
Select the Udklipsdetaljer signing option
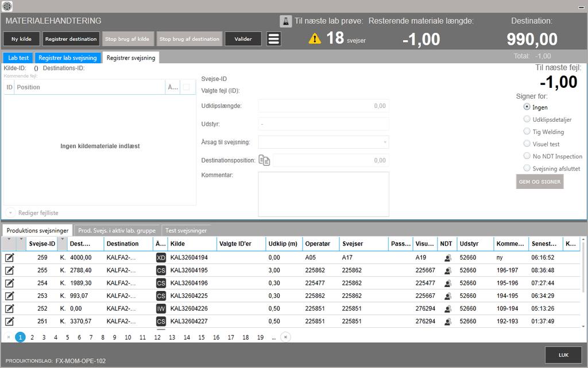pyautogui.click(x=527, y=119)
